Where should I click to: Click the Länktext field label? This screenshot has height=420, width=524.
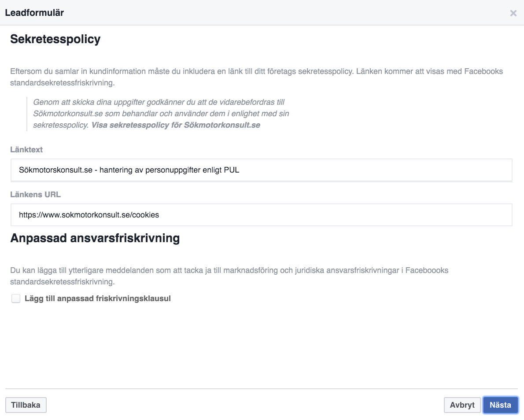point(26,150)
